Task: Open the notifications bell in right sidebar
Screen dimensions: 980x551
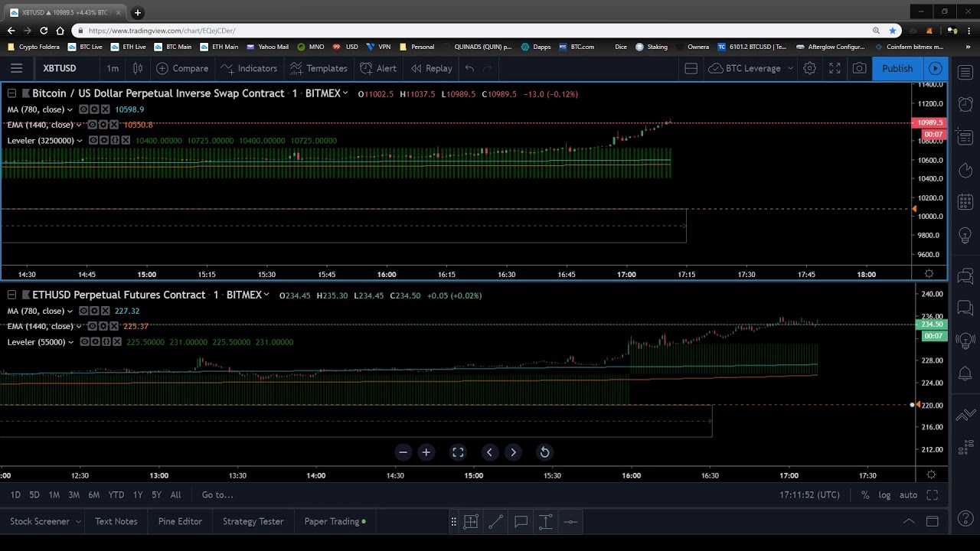Action: click(x=965, y=373)
